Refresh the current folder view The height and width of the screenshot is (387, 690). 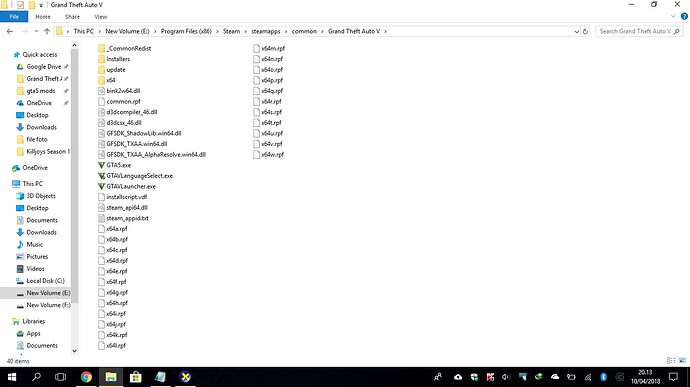(585, 31)
